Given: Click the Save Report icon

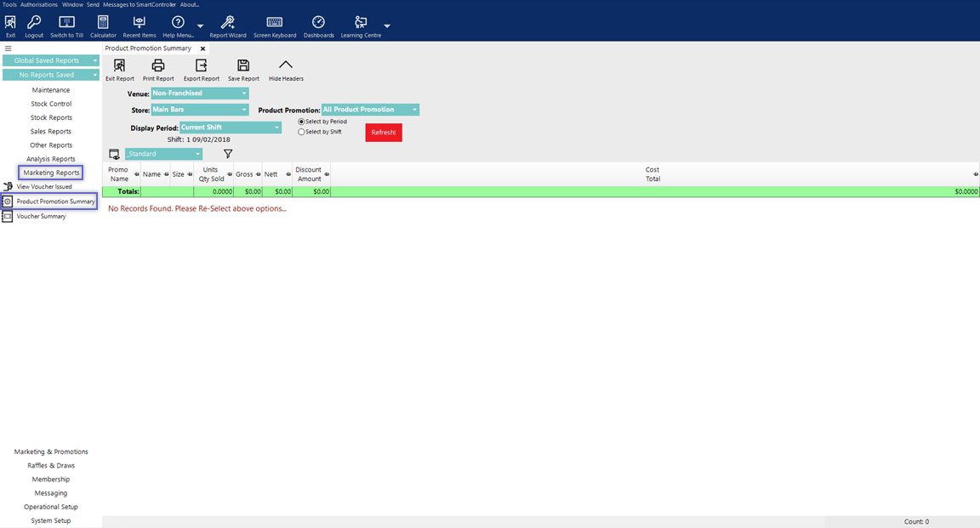Looking at the screenshot, I should click(x=243, y=66).
